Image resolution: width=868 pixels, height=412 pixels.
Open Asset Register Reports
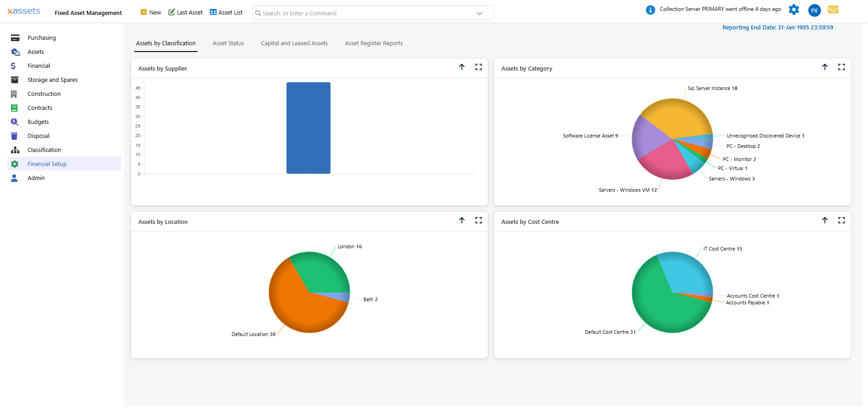tap(374, 43)
